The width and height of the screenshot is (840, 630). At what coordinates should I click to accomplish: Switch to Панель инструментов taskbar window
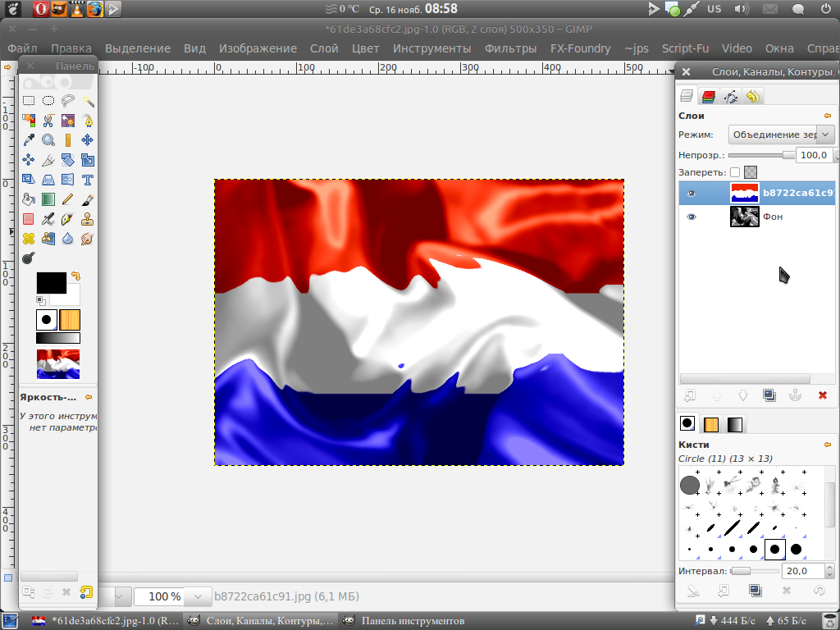[x=404, y=621]
